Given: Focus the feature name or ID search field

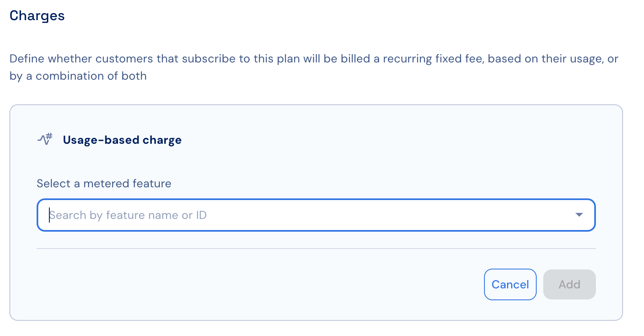Looking at the screenshot, I should (x=316, y=215).
